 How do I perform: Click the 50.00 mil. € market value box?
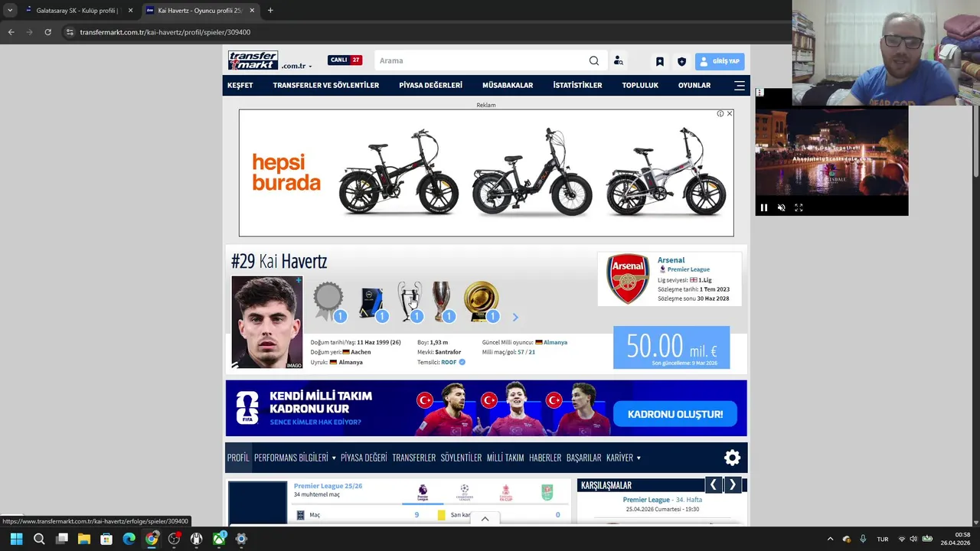coord(671,347)
